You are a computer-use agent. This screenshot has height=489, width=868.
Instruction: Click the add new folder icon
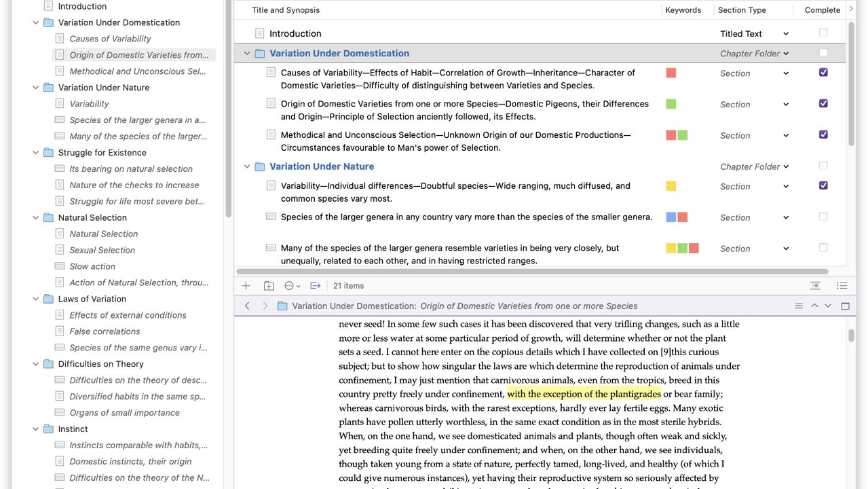(x=269, y=286)
